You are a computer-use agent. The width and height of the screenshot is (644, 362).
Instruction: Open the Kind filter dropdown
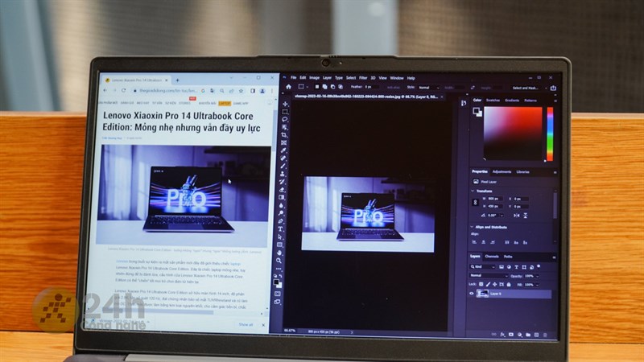pos(482,267)
